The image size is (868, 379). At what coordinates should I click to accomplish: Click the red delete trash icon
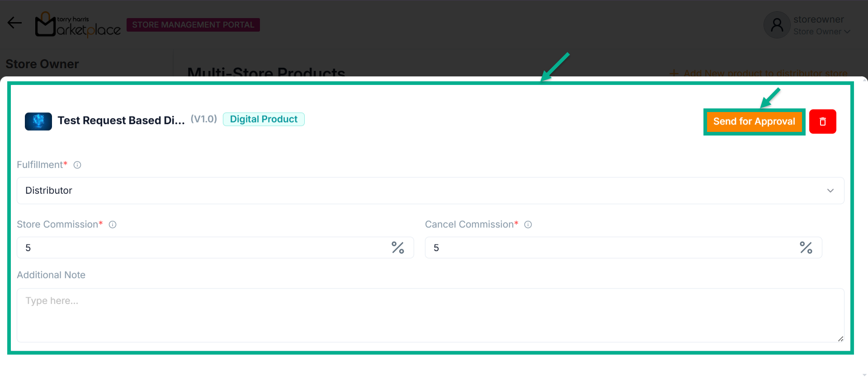pyautogui.click(x=822, y=122)
